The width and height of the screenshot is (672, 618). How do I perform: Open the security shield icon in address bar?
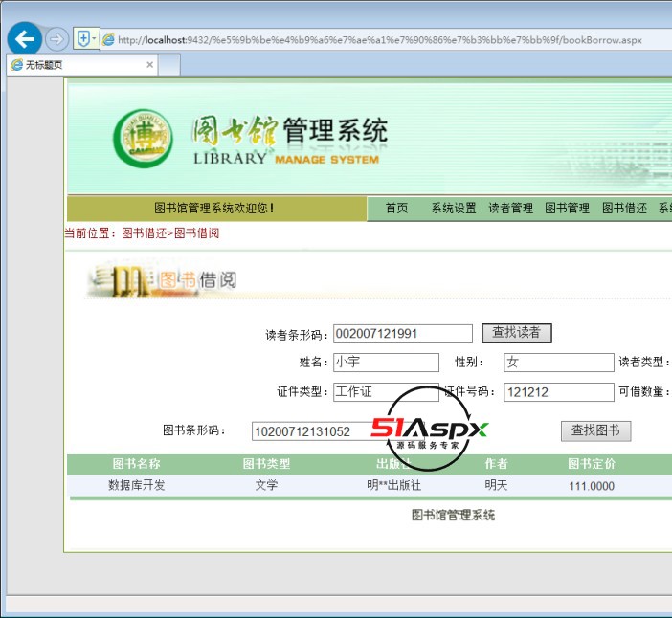tap(83, 39)
